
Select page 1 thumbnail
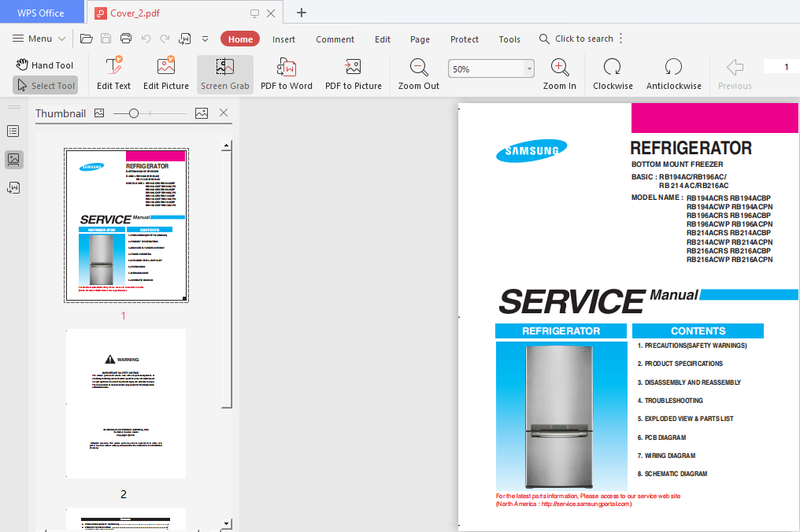pos(126,225)
